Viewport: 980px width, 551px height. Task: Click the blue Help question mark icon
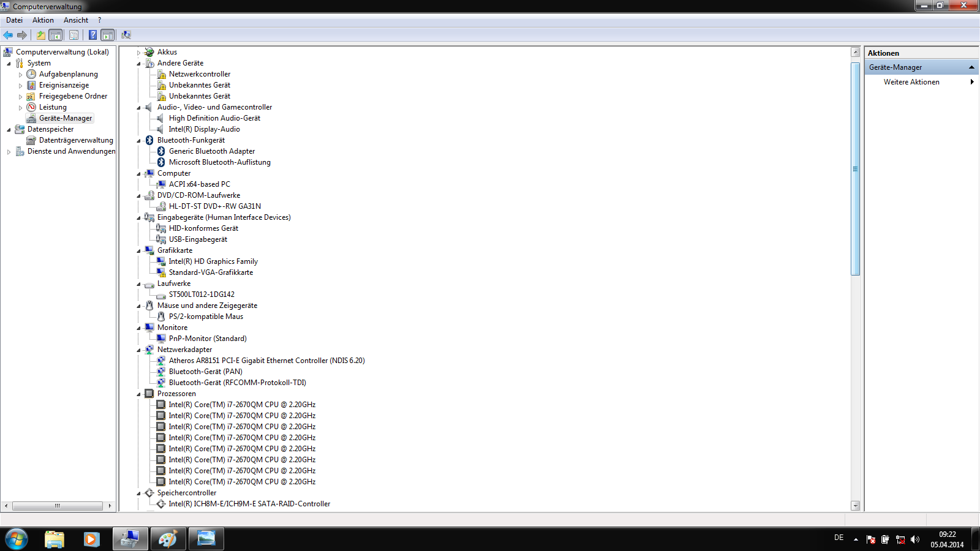point(92,35)
